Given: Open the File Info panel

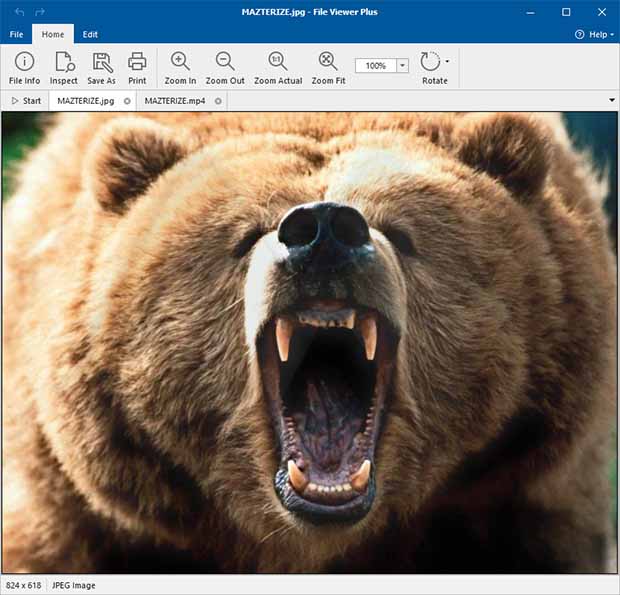Looking at the screenshot, I should click(25, 68).
